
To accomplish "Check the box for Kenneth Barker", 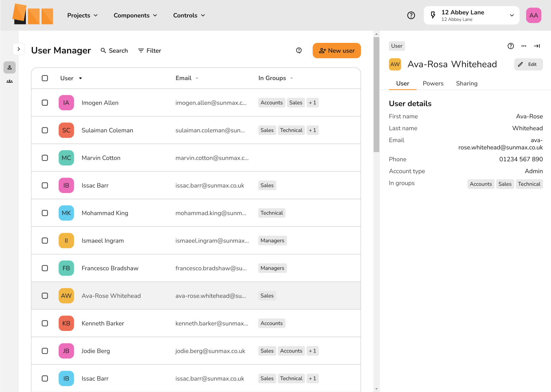I will point(45,323).
